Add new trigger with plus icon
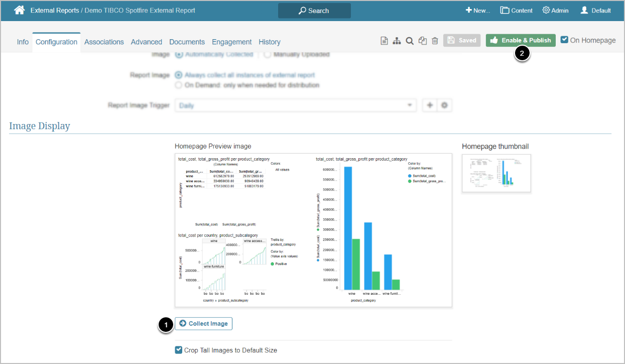This screenshot has width=625, height=364. [430, 105]
